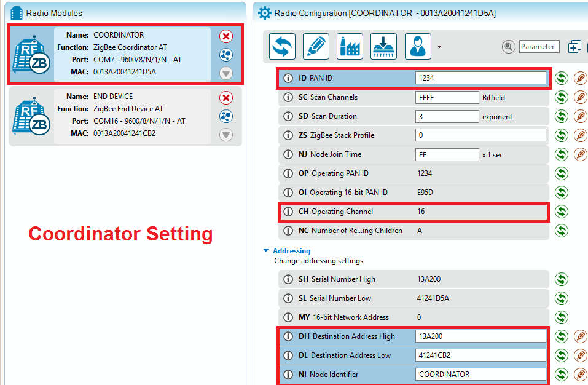588x385 pixels.
Task: Click the Write radio settings pencil icon
Action: (x=316, y=47)
